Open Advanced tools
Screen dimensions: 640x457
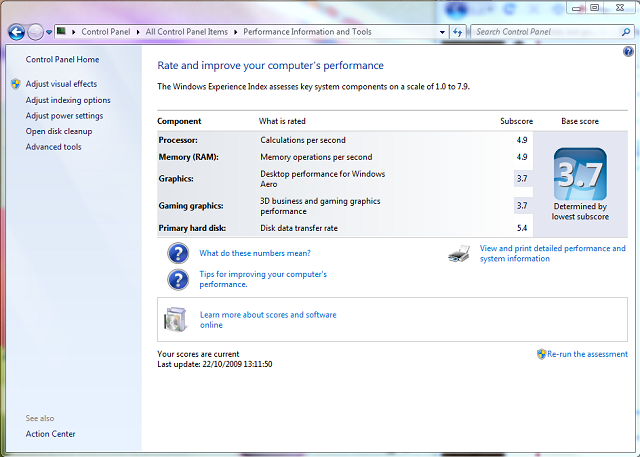click(x=53, y=147)
